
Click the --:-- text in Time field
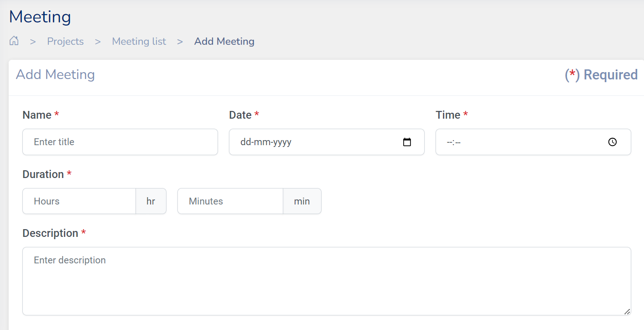coord(454,142)
